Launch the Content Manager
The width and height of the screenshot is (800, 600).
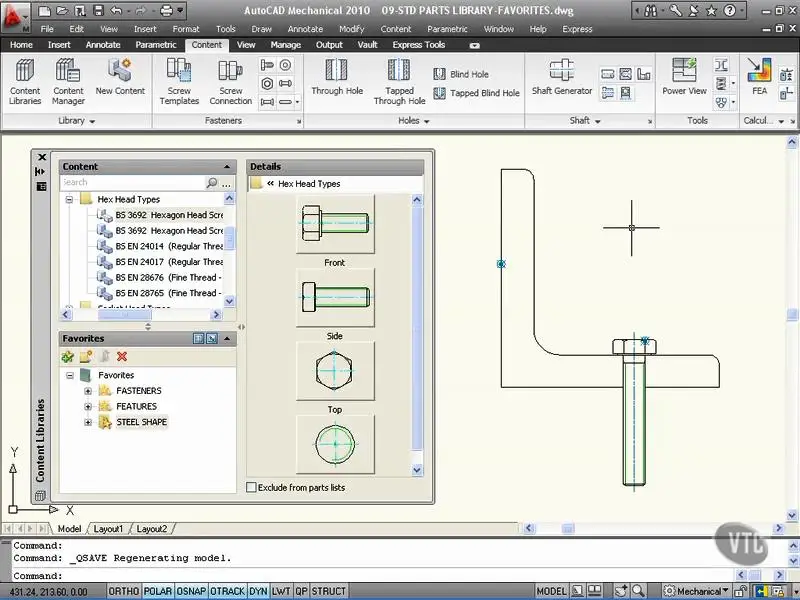tap(68, 80)
